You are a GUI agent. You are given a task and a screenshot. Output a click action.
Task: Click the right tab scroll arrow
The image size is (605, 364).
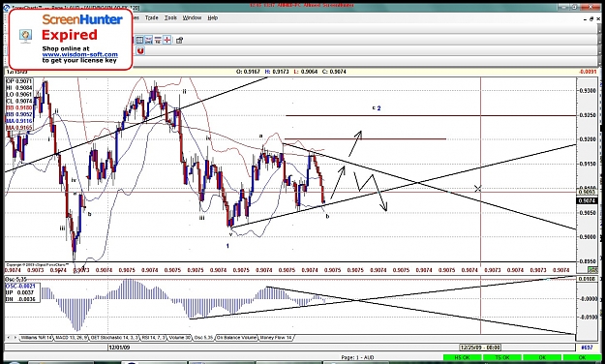15,337
